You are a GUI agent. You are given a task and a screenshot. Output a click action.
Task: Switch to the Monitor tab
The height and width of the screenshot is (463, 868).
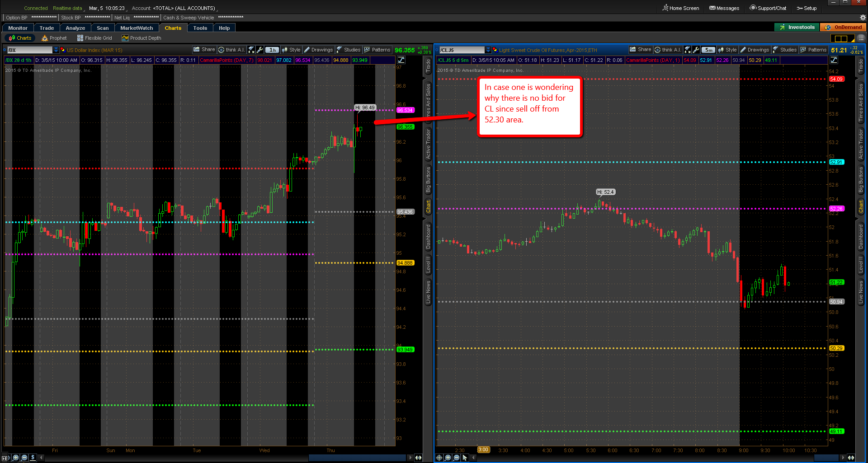(18, 28)
